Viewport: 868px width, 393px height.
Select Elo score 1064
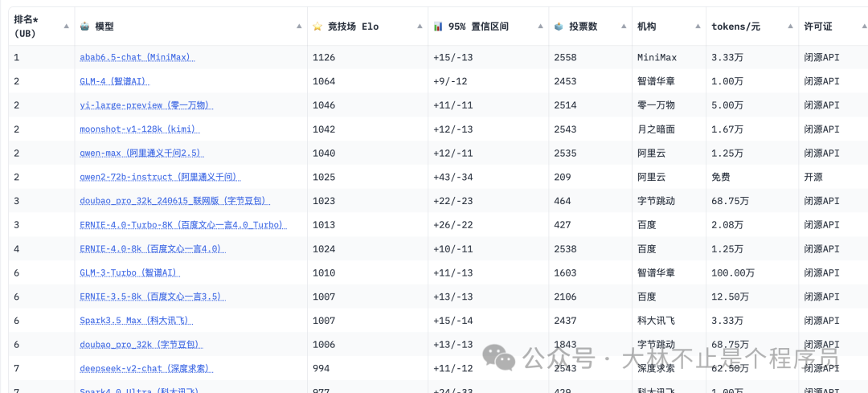(324, 81)
